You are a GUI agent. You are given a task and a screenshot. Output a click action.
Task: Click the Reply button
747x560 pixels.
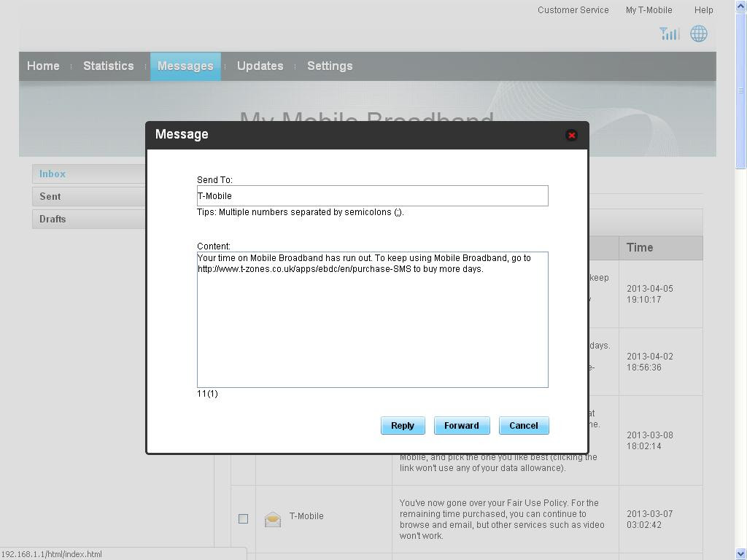coord(403,425)
